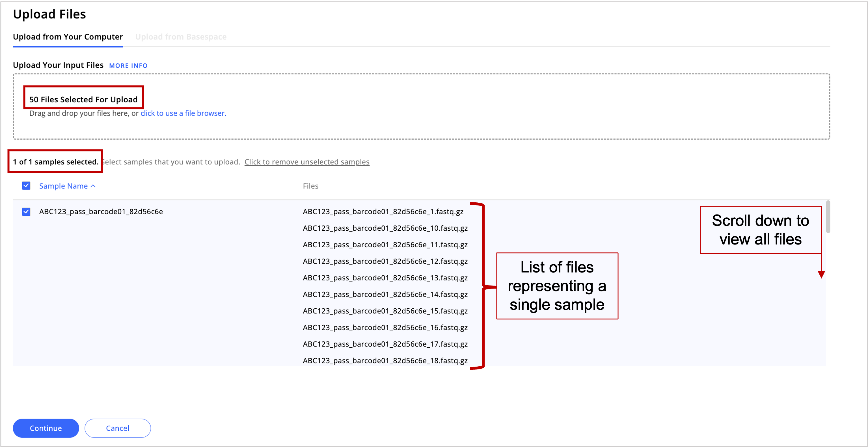Click the Upload Files heading

click(x=49, y=14)
